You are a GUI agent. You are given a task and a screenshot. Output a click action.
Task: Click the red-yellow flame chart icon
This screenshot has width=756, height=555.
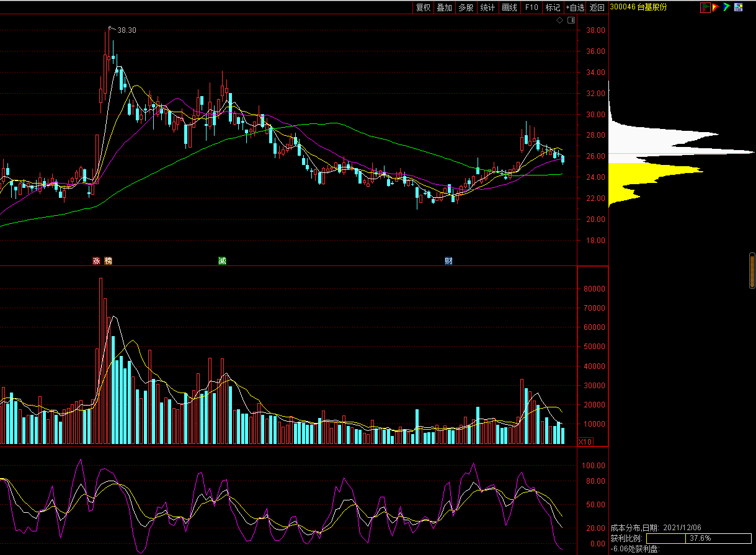tap(716, 7)
